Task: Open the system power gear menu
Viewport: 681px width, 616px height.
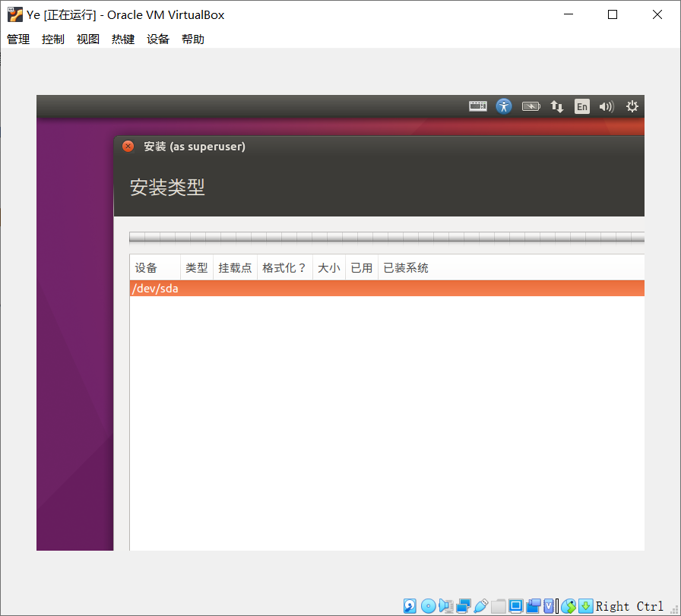Action: point(632,106)
